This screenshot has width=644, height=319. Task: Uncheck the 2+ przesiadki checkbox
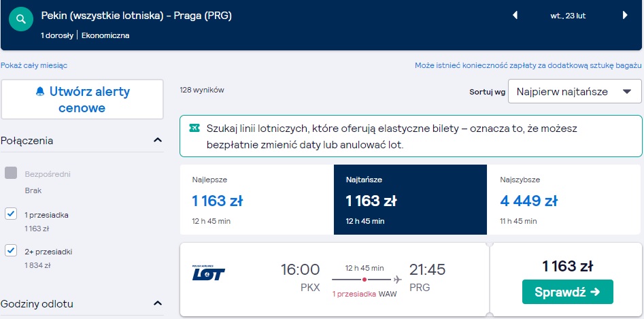11,250
